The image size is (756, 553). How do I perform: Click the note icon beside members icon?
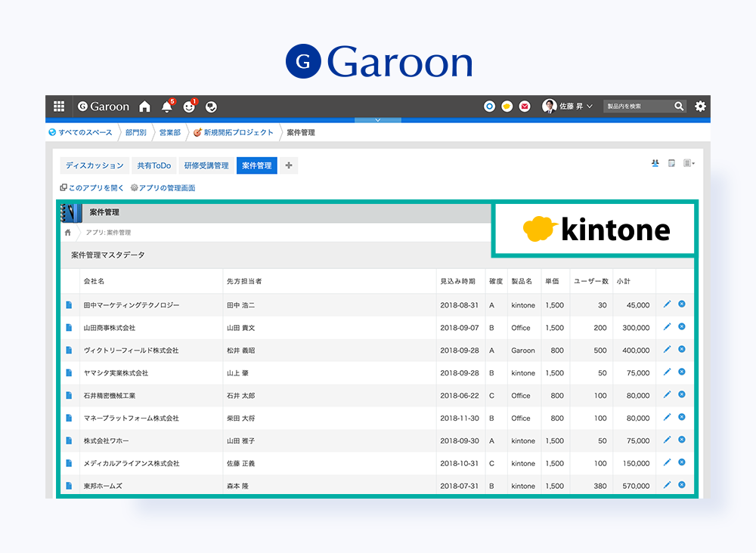point(671,163)
